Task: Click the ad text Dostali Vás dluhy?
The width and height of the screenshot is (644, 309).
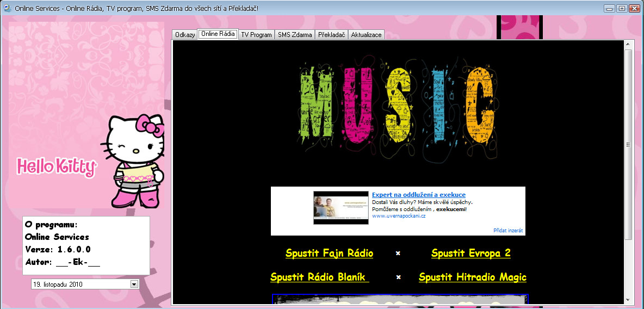Action: [x=394, y=202]
